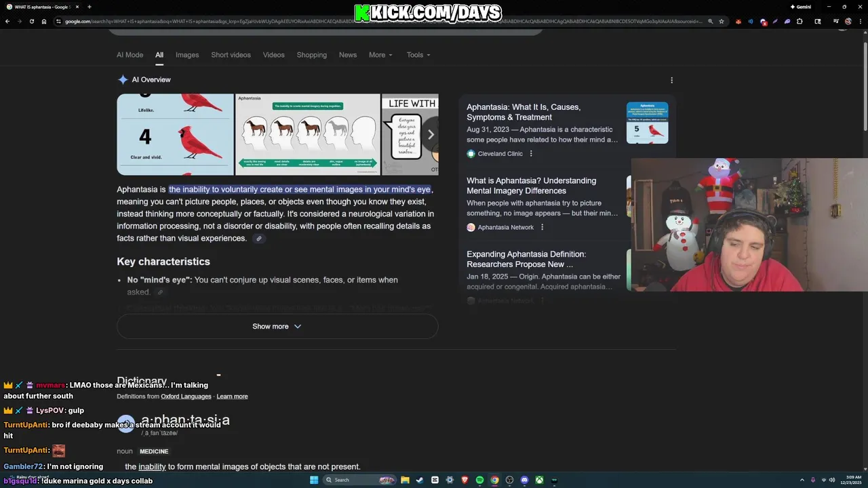
Task: Go back with the browser back arrow
Action: pos(7,22)
